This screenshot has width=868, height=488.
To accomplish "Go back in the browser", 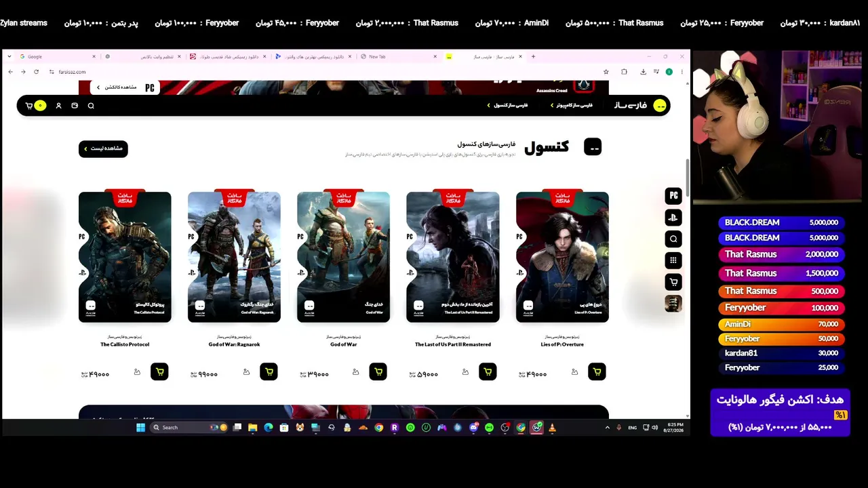I will tap(10, 72).
